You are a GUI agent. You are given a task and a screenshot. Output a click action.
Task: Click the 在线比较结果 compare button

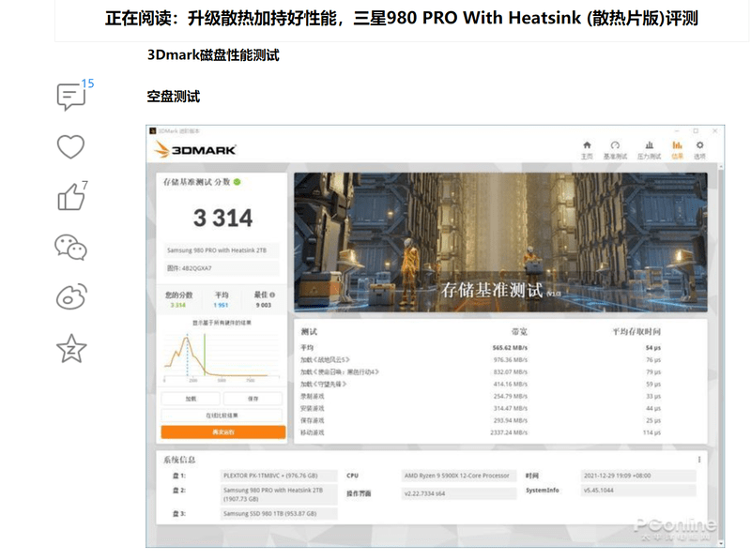[222, 415]
